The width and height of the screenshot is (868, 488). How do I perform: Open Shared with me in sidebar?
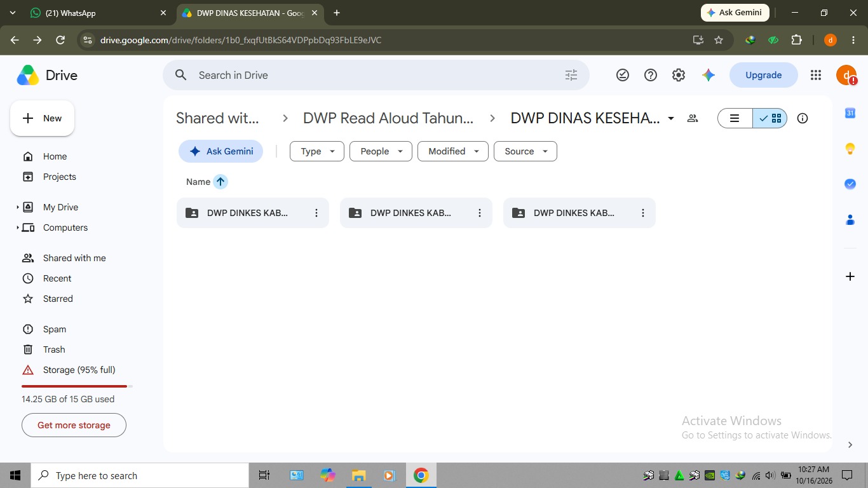tap(74, 258)
